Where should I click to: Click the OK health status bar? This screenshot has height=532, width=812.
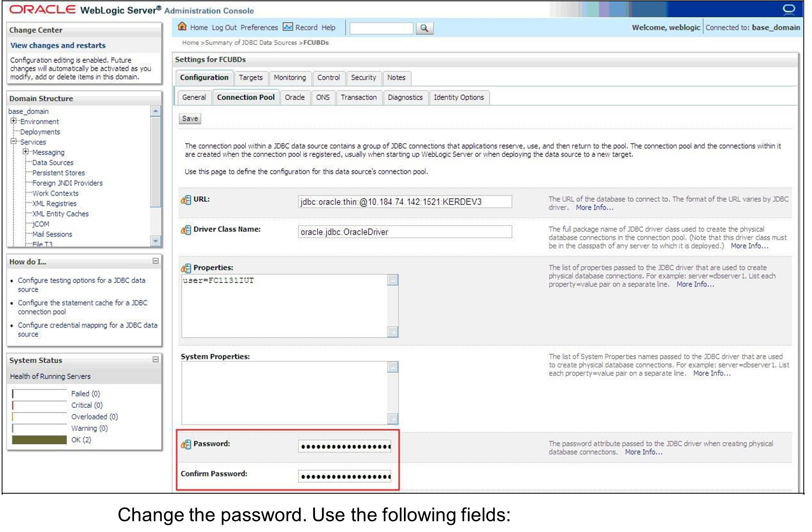click(x=39, y=440)
